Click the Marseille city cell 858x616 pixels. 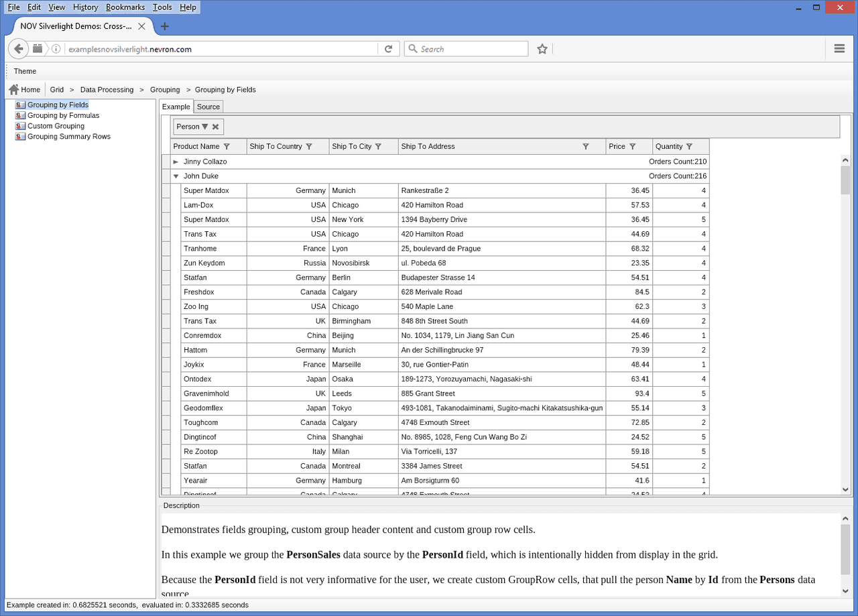click(364, 365)
